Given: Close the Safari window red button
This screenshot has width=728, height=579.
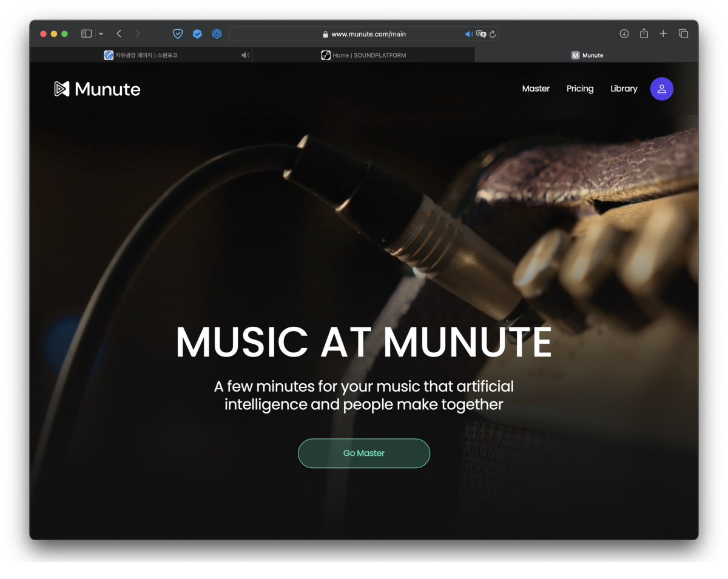Looking at the screenshot, I should [43, 34].
